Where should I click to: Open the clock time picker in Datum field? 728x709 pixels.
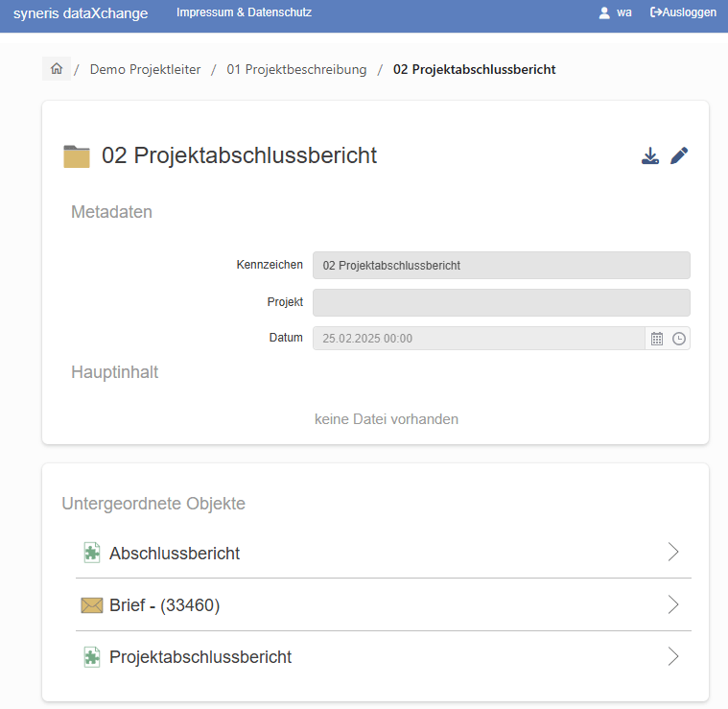coord(679,339)
